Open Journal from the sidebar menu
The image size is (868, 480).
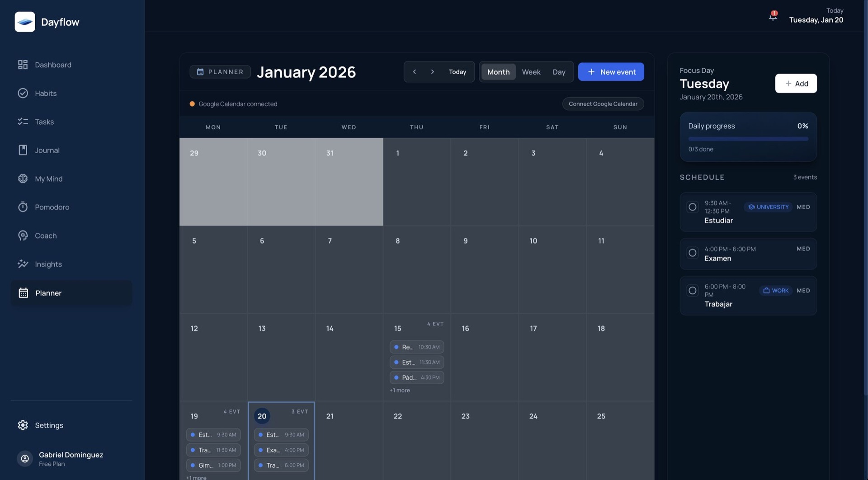click(71, 150)
